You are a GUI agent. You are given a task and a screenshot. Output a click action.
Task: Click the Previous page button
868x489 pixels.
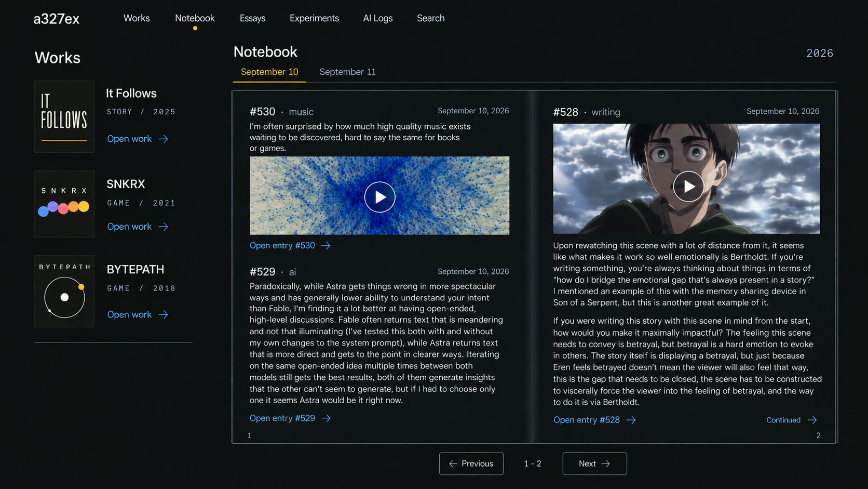(x=471, y=464)
